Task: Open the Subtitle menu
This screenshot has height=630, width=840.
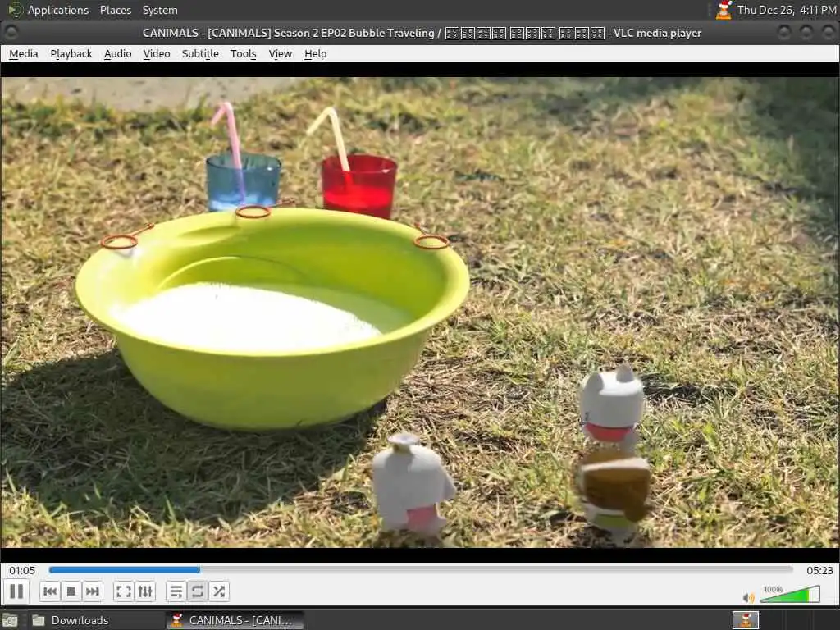Action: pyautogui.click(x=200, y=54)
